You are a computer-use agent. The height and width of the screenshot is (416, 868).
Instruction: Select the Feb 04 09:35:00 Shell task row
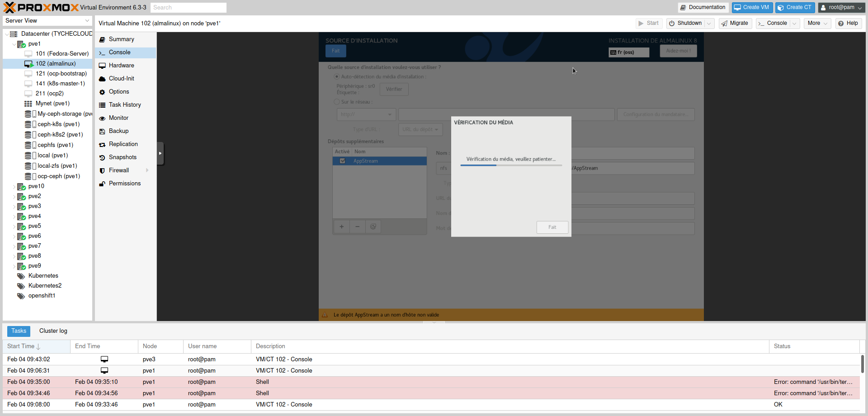432,382
